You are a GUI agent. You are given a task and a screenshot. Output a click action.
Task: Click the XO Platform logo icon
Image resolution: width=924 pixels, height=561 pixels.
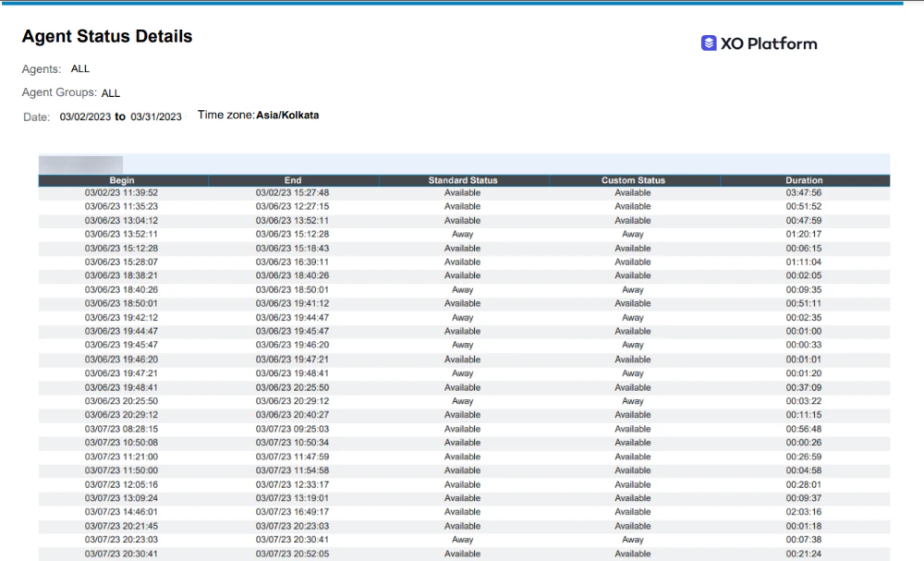[708, 43]
